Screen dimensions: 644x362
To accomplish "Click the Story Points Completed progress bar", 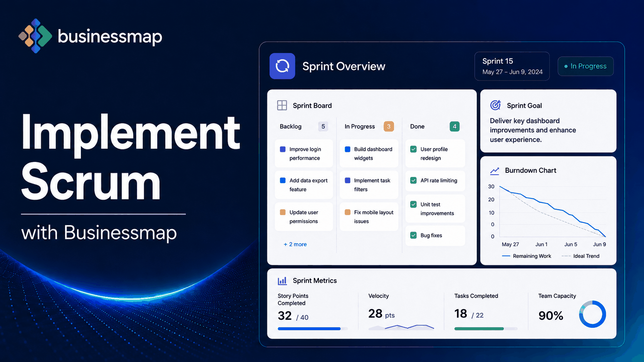I will 312,329.
